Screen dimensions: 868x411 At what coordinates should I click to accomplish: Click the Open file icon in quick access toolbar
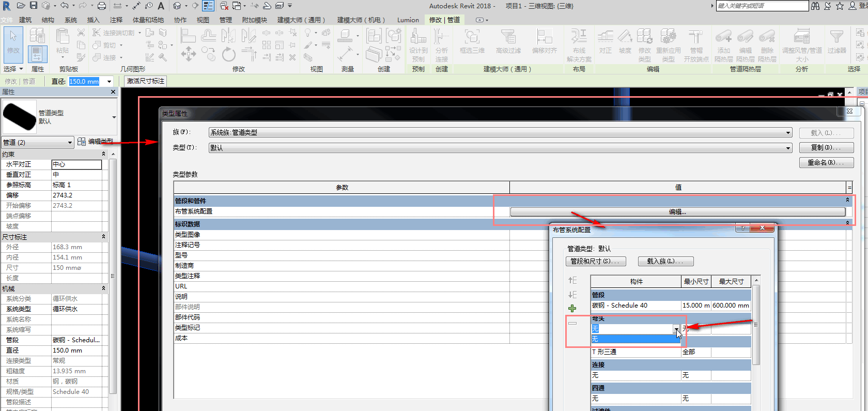pyautogui.click(x=21, y=6)
